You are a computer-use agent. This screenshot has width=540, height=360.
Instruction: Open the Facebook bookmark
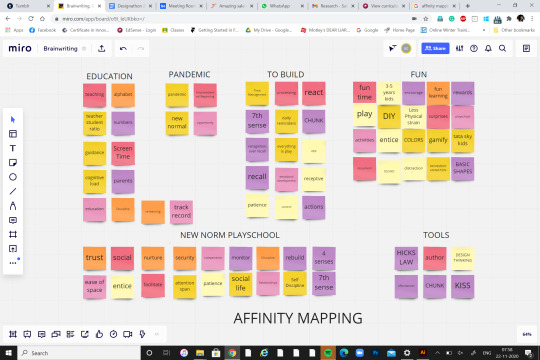click(x=43, y=30)
